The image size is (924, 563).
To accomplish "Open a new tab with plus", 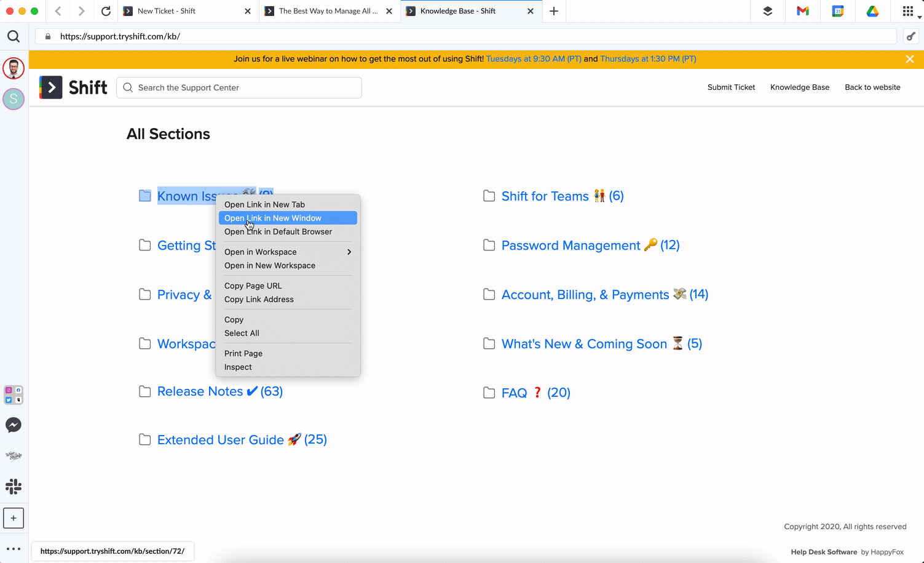I will [x=554, y=11].
